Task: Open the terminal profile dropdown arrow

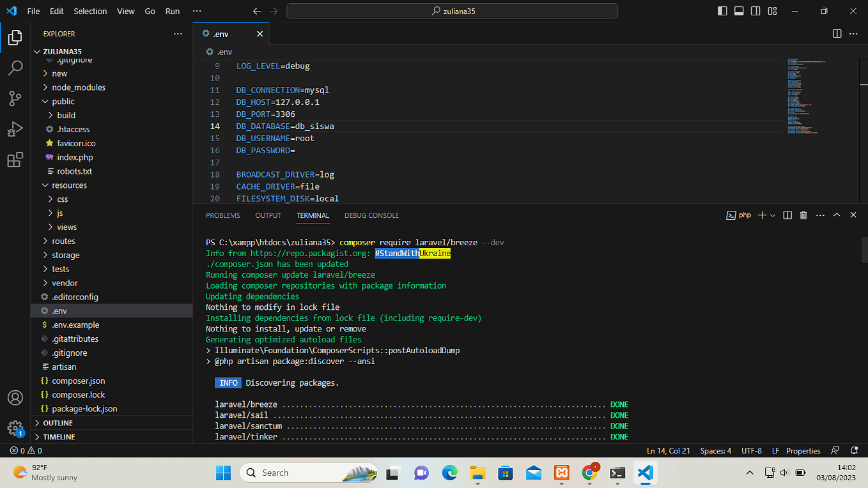Action: point(773,215)
